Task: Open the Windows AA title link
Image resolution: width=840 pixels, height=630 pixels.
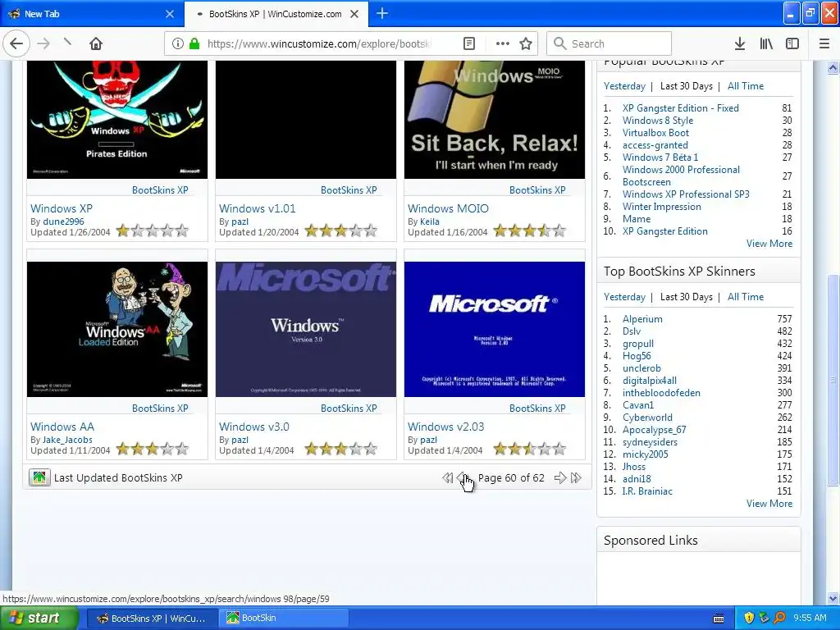Action: [62, 427]
